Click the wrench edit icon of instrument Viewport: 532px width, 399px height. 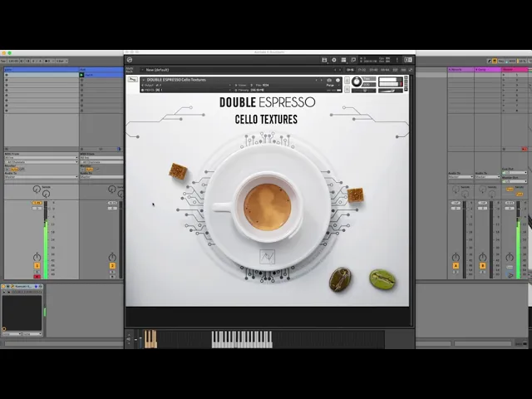132,80
